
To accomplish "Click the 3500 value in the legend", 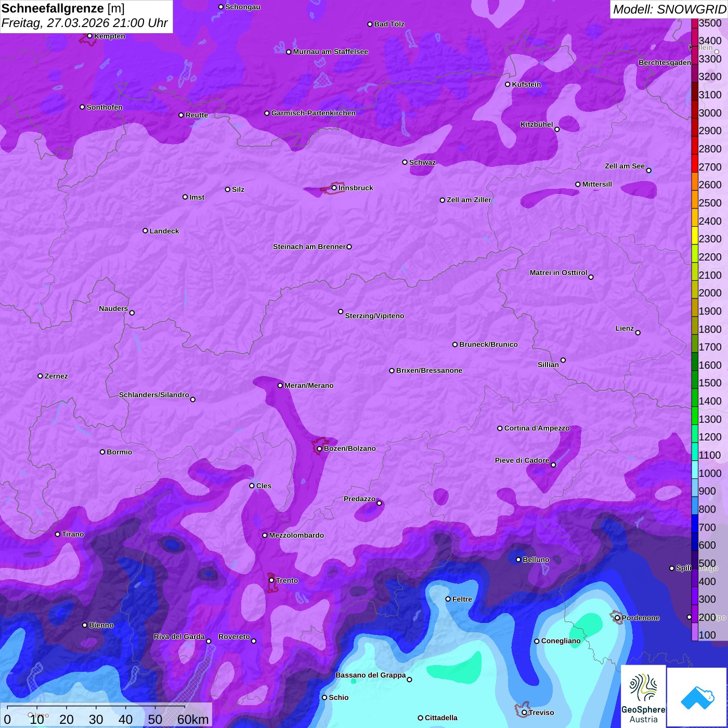I will point(710,23).
